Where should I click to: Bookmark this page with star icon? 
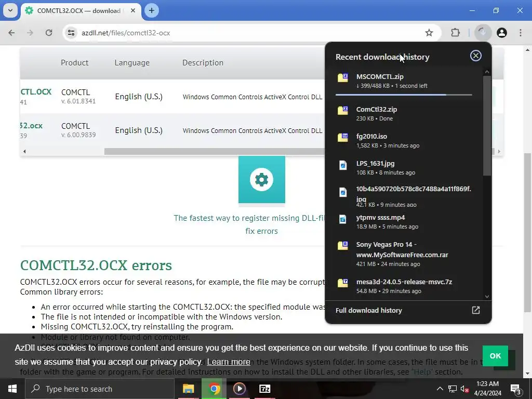pyautogui.click(x=429, y=33)
